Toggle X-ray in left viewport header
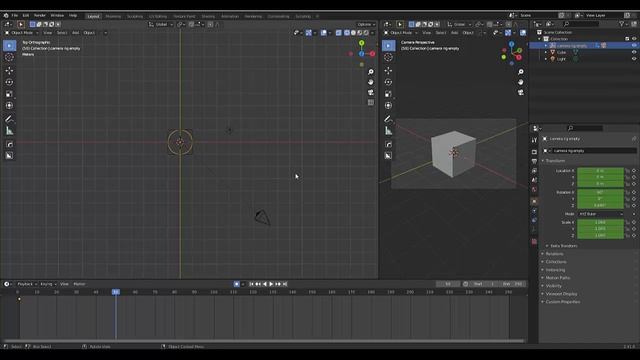Screen dimensions: 640x360 coord(339,33)
